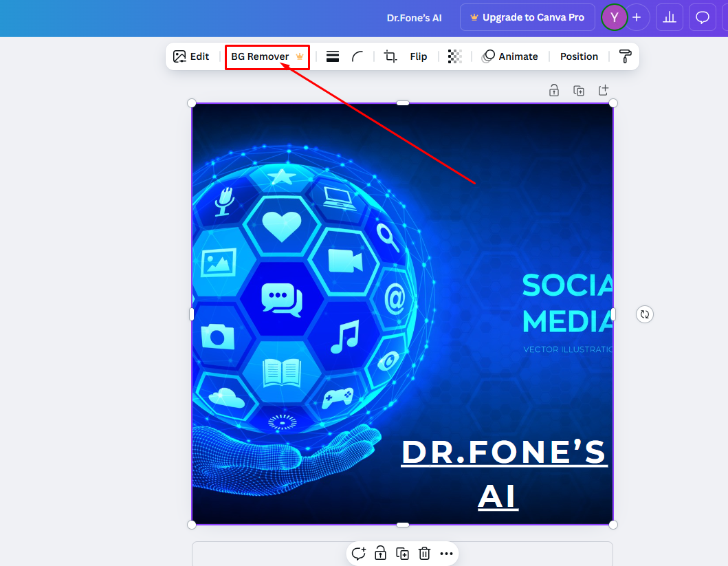This screenshot has height=566, width=728.
Task: Select the bottom-left corner resize handle
Action: coord(191,525)
